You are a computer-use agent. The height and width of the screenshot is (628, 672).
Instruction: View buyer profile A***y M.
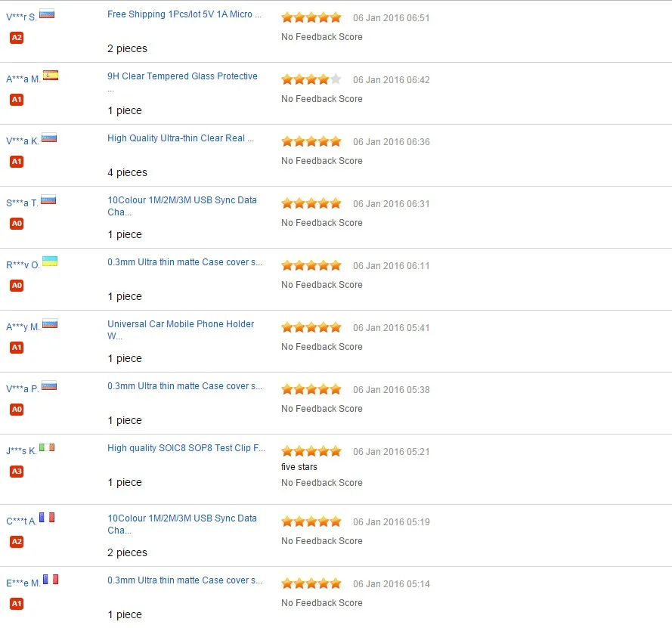coord(23,327)
